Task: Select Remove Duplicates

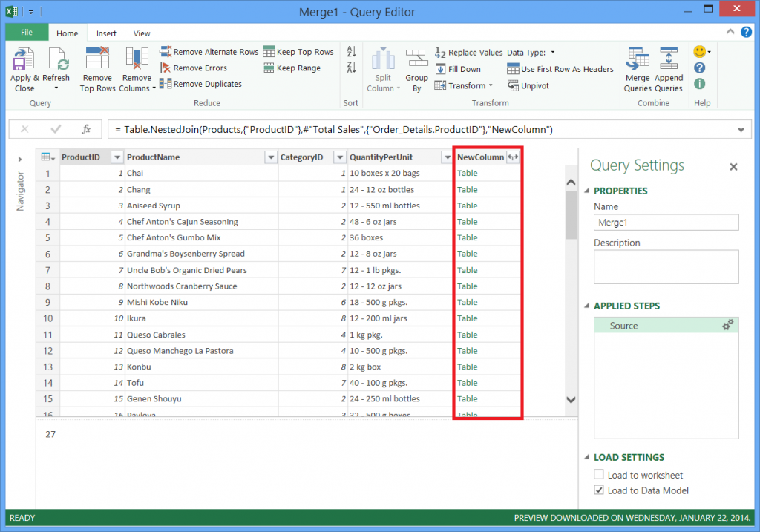Action: [x=200, y=84]
